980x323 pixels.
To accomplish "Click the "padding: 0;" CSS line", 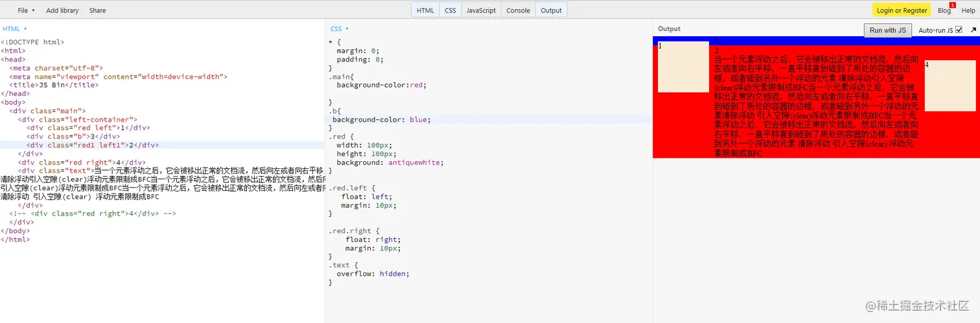I will click(360, 60).
